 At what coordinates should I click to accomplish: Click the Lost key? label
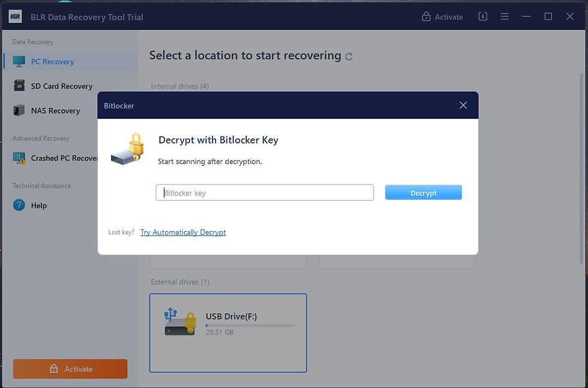click(x=121, y=232)
